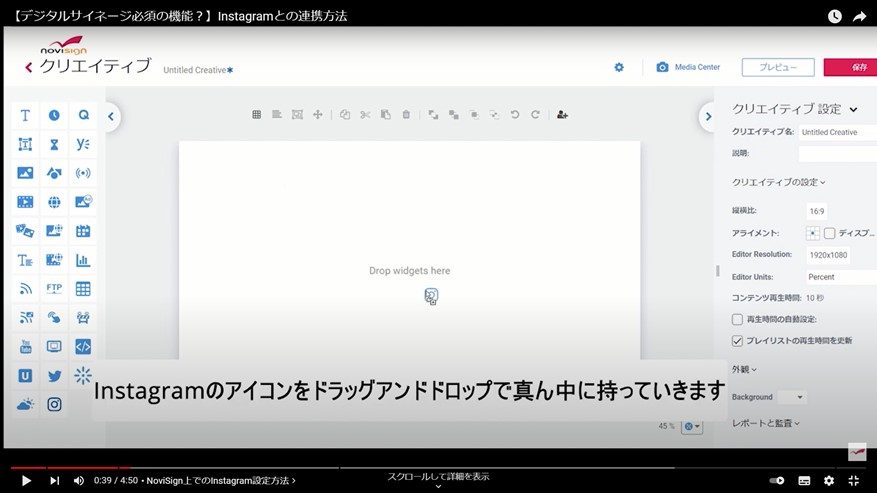Image resolution: width=877 pixels, height=493 pixels.
Task: Uncheck プレイリストの再生時間を更新 checkbox
Action: (737, 341)
